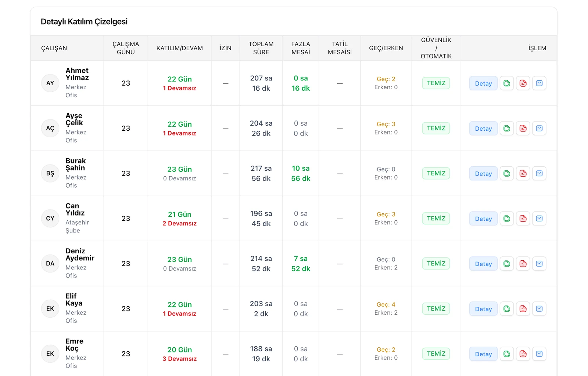Click the red document icon for Burak Şahin

click(523, 173)
